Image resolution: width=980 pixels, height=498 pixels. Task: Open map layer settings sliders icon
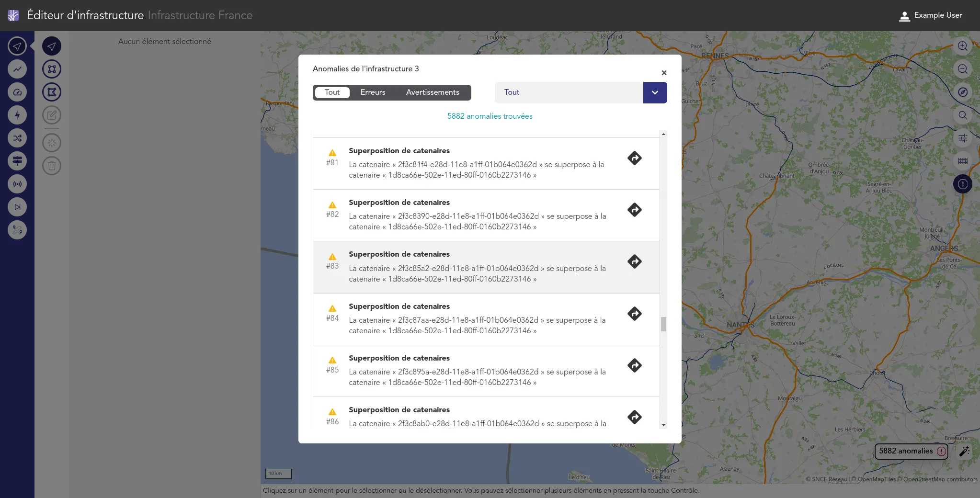962,138
